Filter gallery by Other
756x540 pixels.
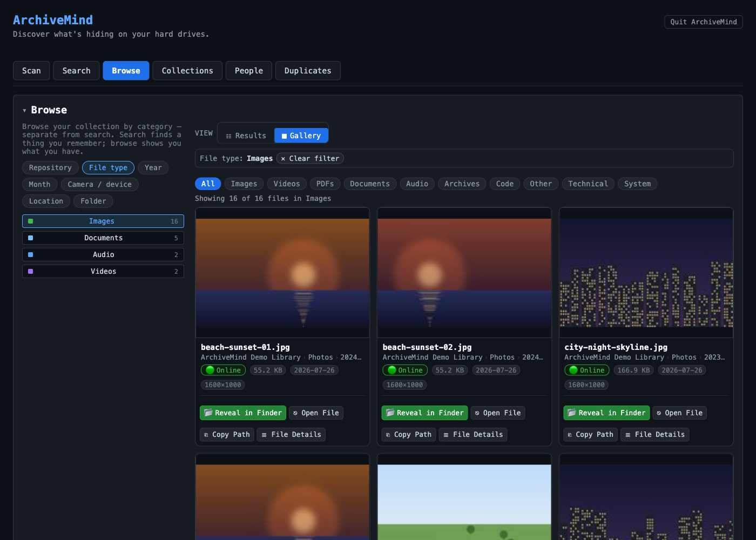pos(541,184)
